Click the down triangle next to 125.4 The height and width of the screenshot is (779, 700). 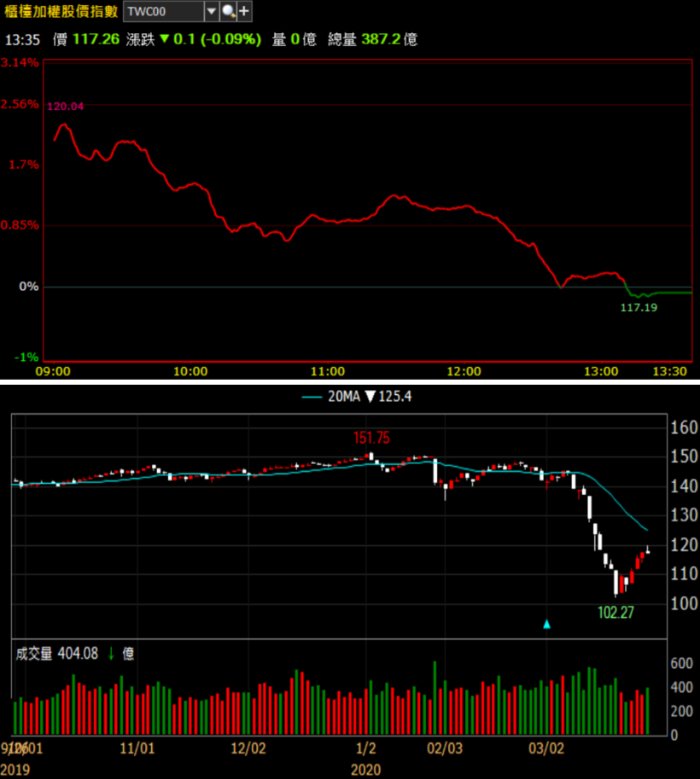point(370,397)
